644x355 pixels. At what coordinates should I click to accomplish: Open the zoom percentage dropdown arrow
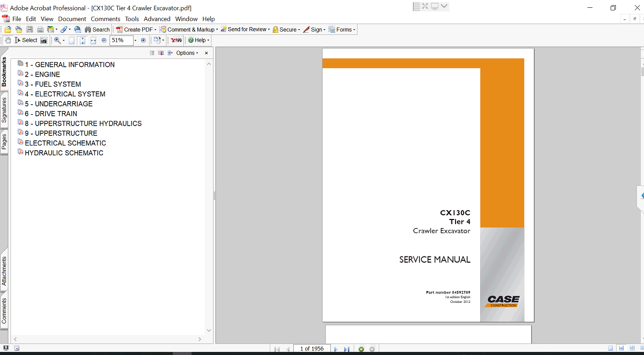(x=135, y=40)
